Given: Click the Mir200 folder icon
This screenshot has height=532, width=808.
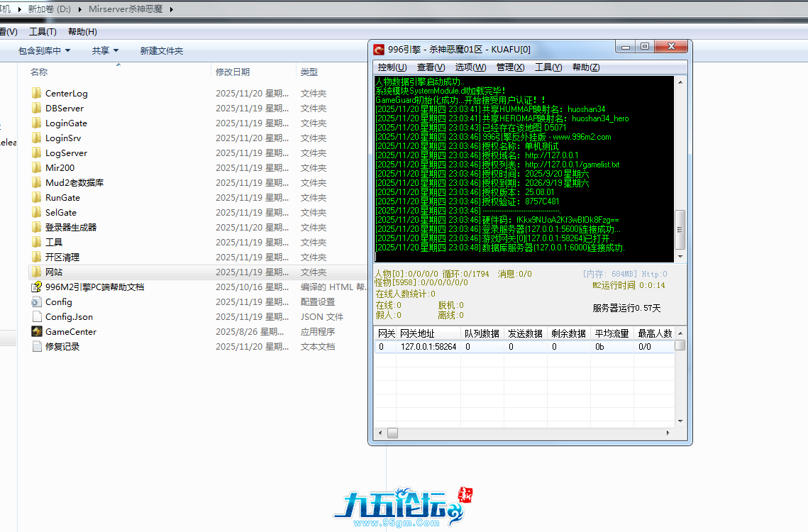Looking at the screenshot, I should point(37,168).
